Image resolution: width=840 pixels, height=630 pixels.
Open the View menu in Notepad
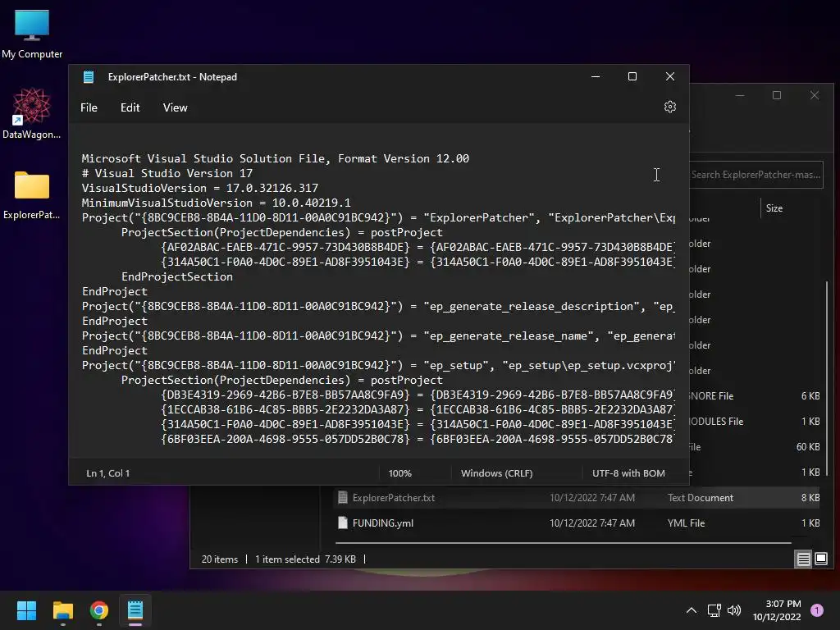coord(176,107)
